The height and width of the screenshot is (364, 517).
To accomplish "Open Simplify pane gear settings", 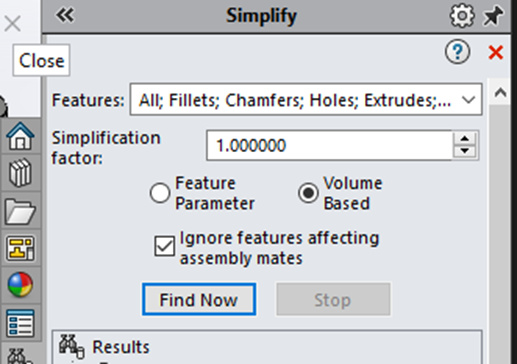I will point(462,15).
